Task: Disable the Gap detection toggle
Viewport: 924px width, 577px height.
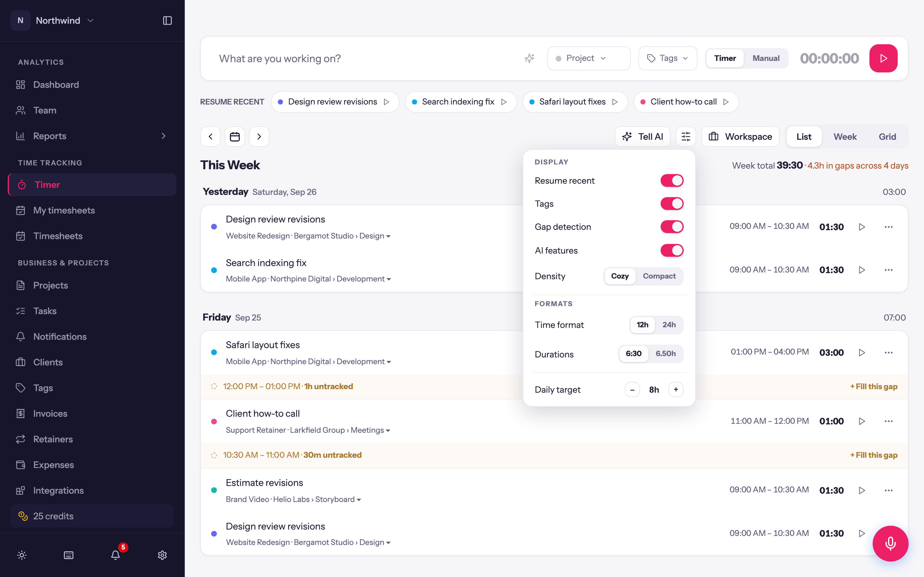Action: [x=672, y=227]
